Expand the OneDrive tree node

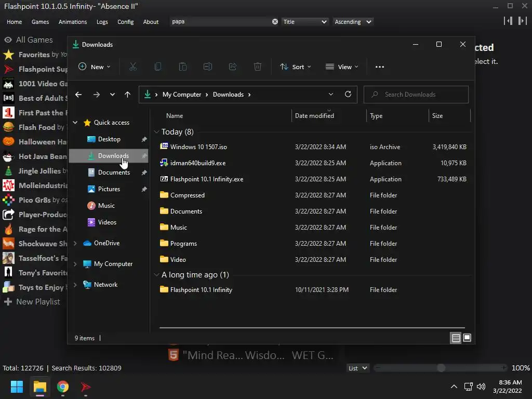[75, 243]
